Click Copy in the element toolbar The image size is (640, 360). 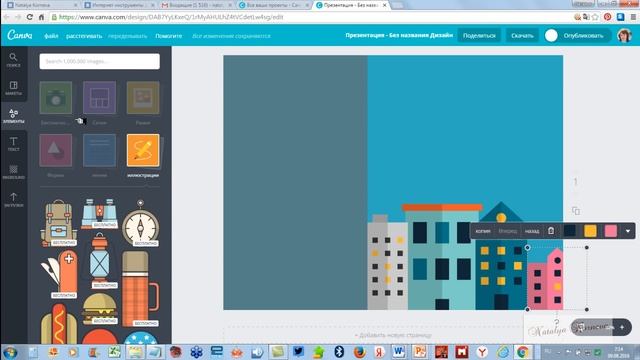pyautogui.click(x=483, y=231)
